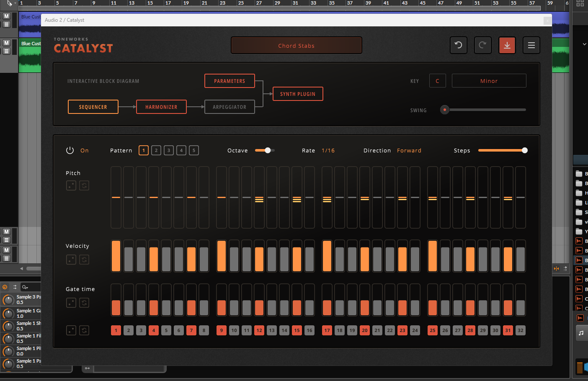The height and width of the screenshot is (381, 588).
Task: Expand the chevron in the DAW right panel
Action: tap(585, 44)
